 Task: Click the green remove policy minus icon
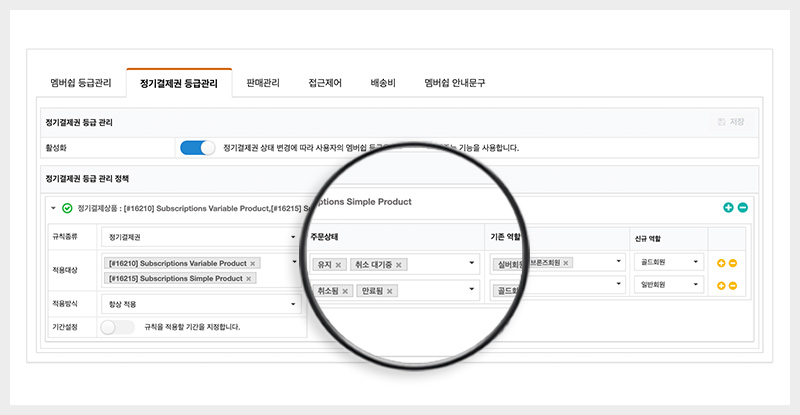(x=742, y=207)
